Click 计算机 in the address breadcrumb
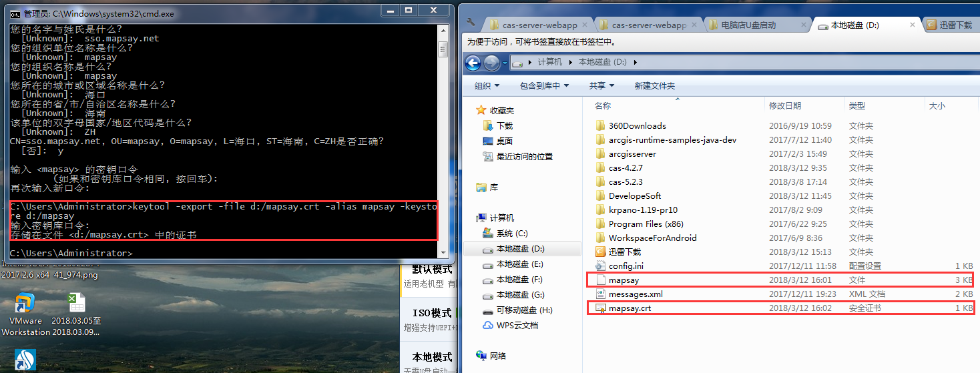 [550, 62]
